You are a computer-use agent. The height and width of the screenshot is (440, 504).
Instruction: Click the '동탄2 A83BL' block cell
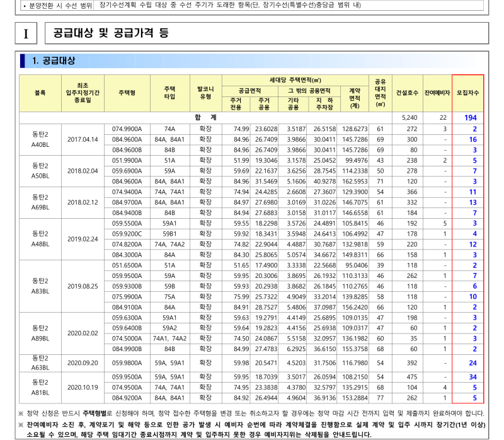pos(40,286)
